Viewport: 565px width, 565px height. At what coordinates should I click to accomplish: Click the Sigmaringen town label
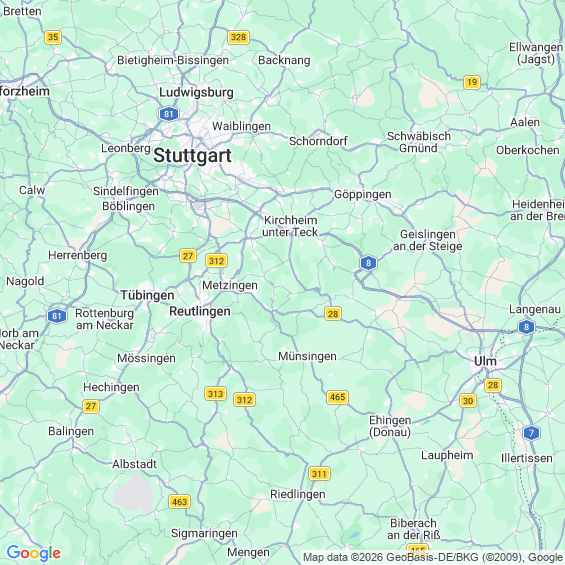point(204,534)
